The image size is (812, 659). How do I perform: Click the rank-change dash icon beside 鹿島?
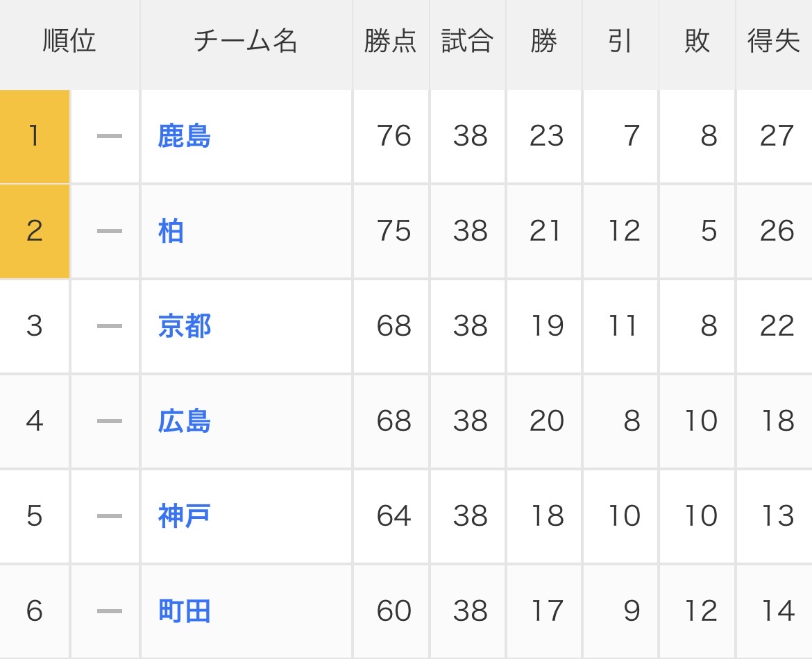(x=109, y=136)
